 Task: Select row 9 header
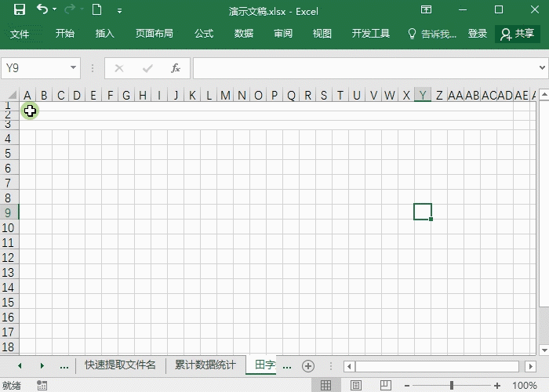(x=9, y=212)
